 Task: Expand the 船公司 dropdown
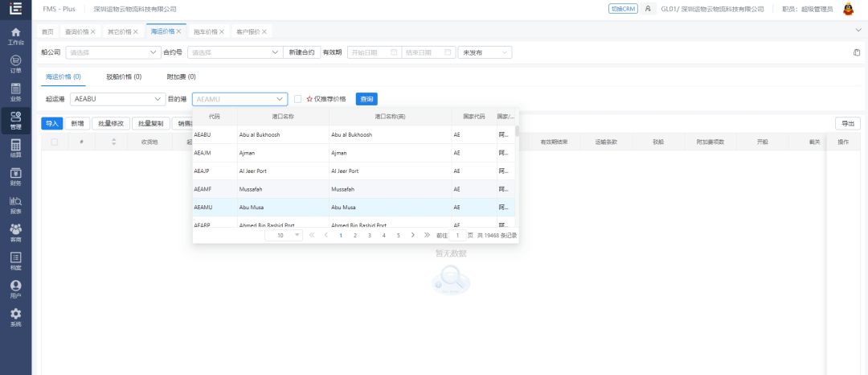(113, 52)
